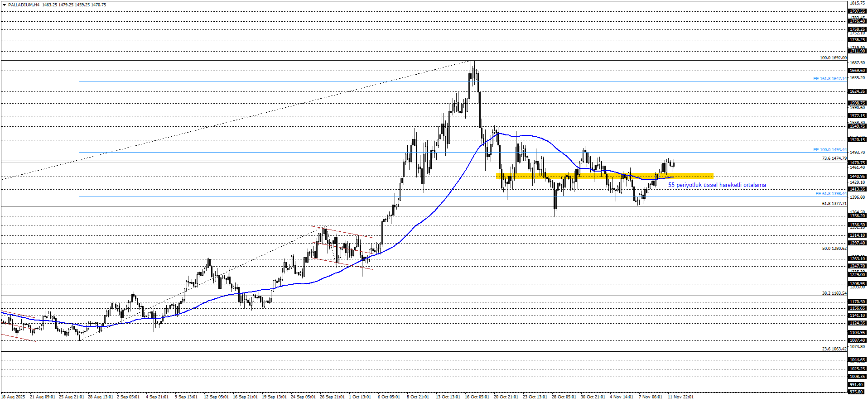Click the 1797.55 price level tag

[x=857, y=11]
